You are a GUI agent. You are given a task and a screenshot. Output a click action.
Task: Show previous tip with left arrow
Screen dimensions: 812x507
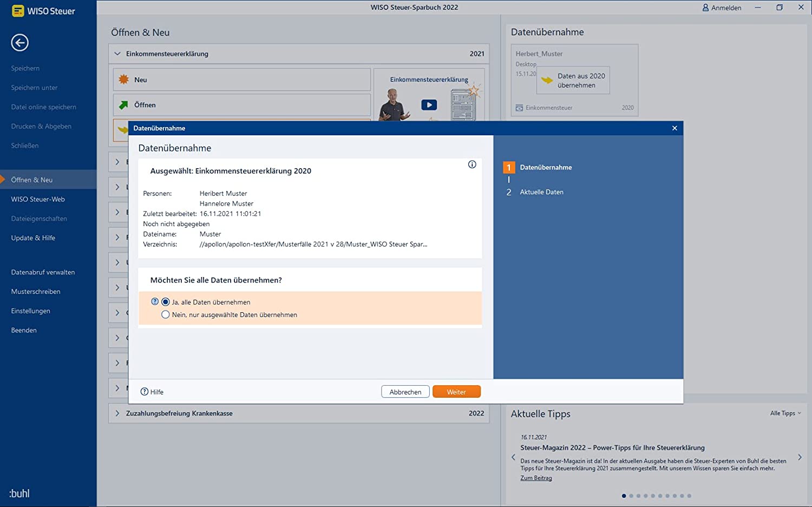click(514, 457)
